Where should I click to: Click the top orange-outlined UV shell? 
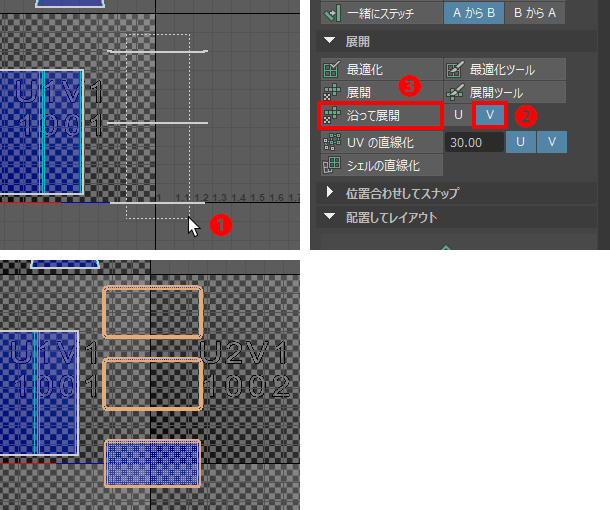[x=153, y=311]
